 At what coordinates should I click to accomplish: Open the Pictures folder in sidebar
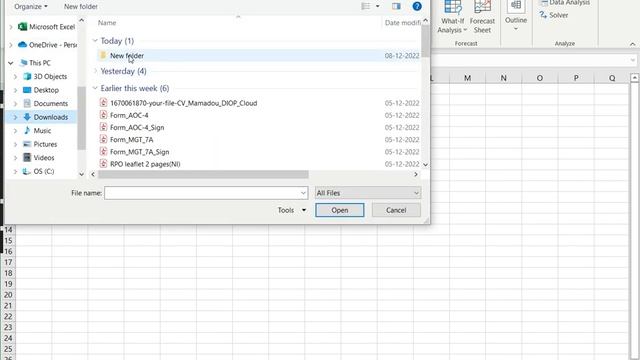click(x=40, y=144)
